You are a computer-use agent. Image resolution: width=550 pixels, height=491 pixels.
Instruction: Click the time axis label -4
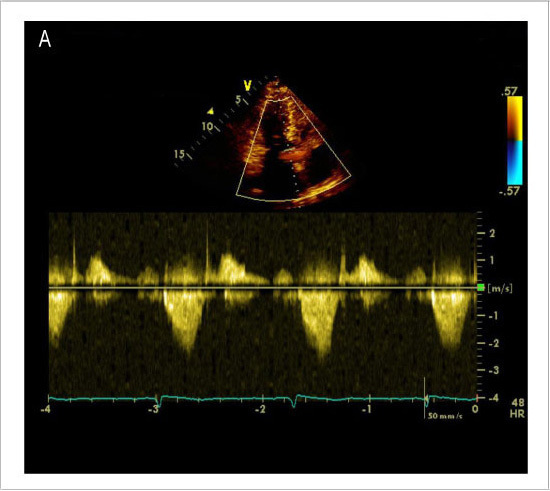coord(45,409)
